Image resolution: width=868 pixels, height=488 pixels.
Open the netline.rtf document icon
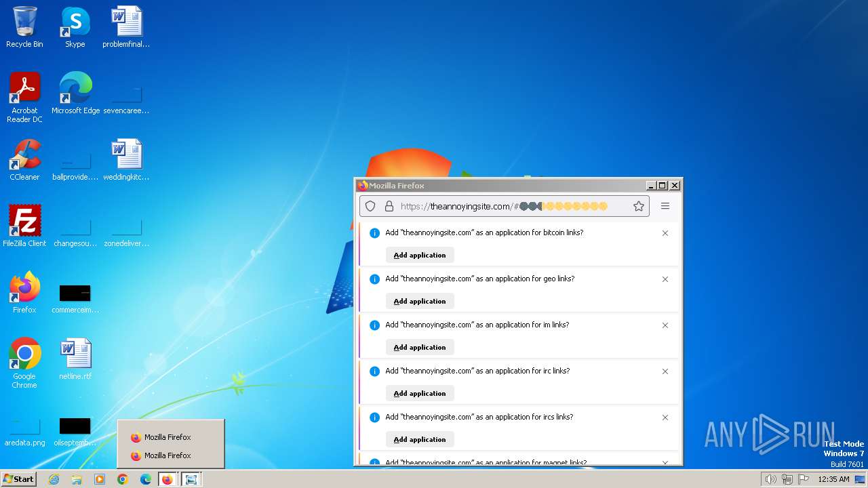tap(75, 359)
